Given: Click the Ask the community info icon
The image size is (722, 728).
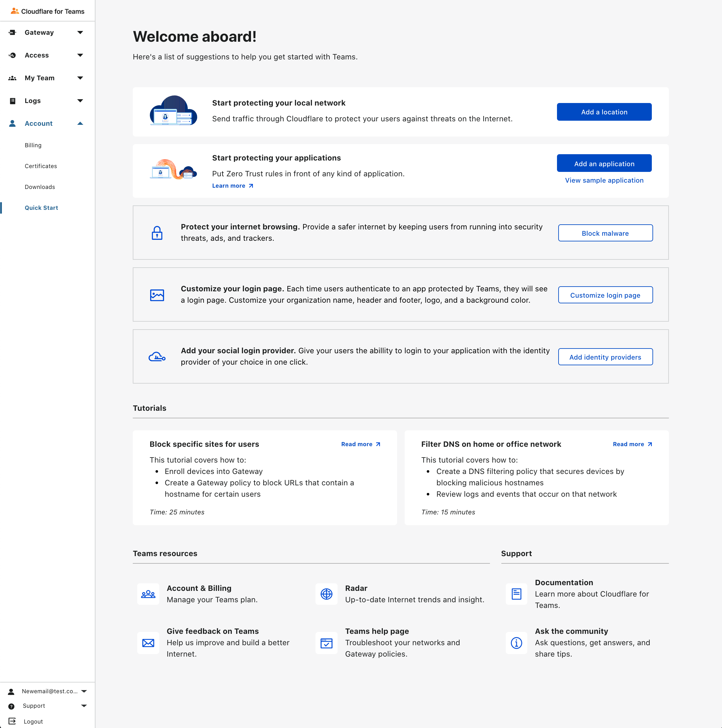Looking at the screenshot, I should (x=517, y=643).
